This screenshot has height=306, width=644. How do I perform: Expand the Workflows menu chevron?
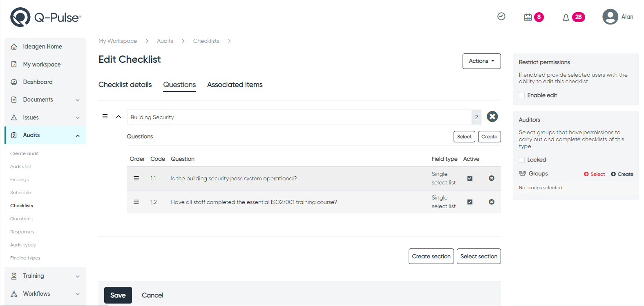click(78, 294)
